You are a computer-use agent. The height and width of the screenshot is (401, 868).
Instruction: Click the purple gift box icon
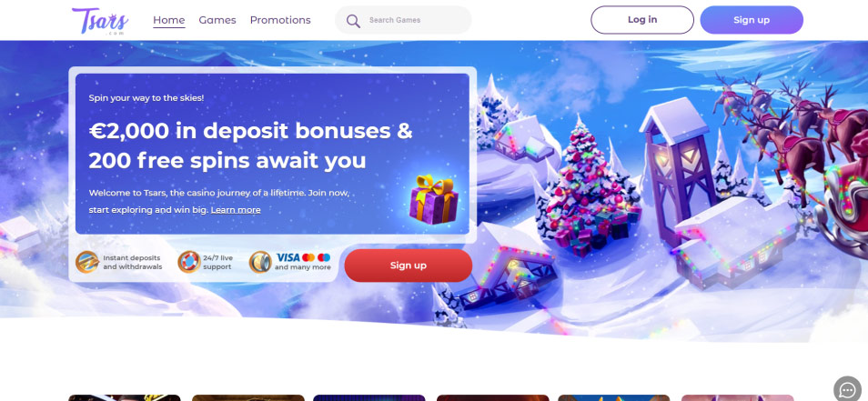tap(433, 199)
